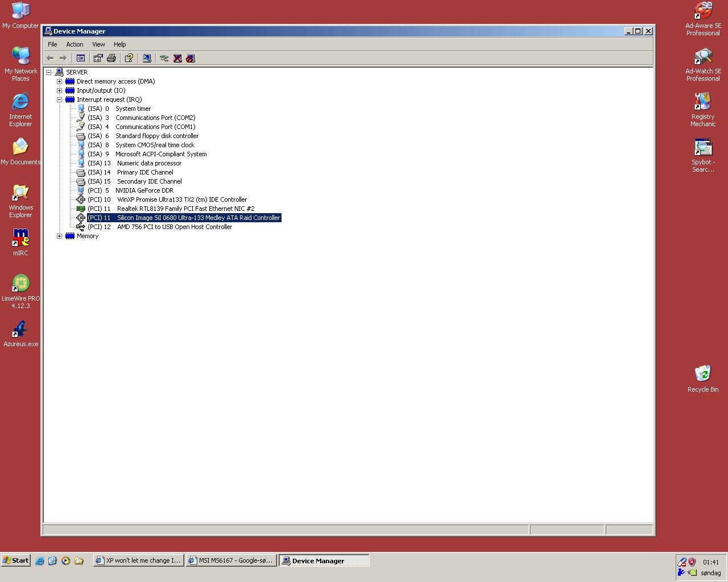Select the mIRC desktop icon
The image size is (728, 582).
pyautogui.click(x=20, y=242)
